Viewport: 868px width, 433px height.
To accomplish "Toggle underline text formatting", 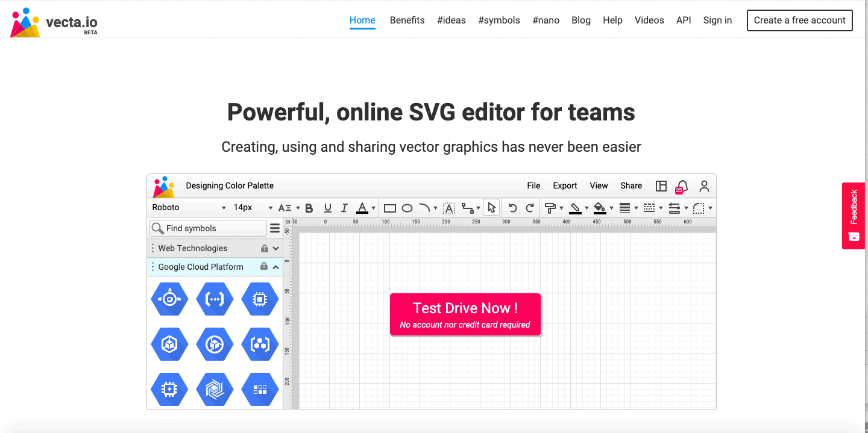I will click(x=327, y=208).
